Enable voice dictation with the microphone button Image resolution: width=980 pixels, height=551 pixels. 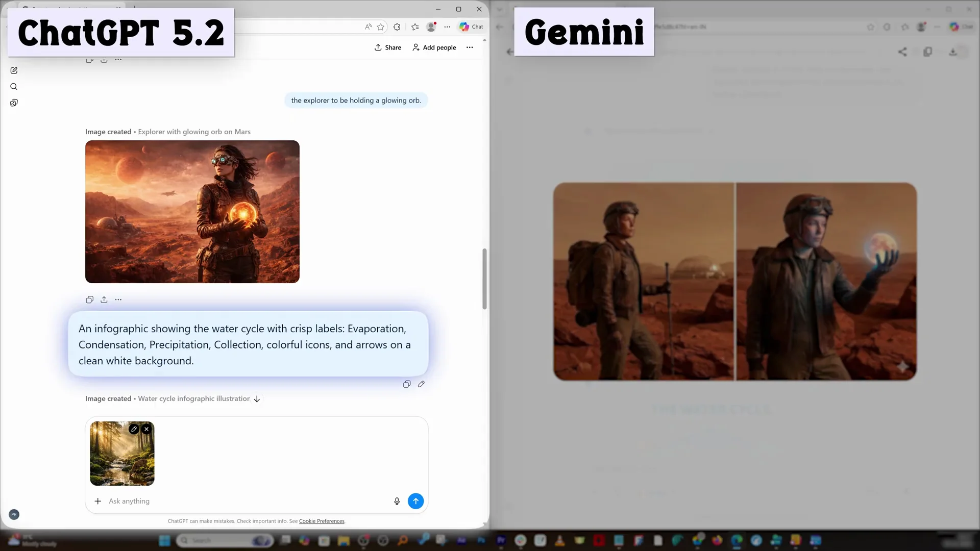click(397, 501)
